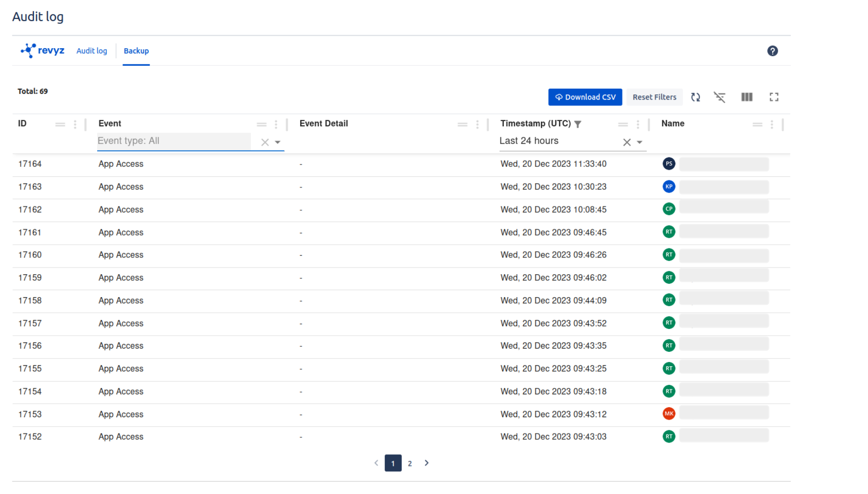
Task: Go to page 2 of results
Action: coord(409,463)
